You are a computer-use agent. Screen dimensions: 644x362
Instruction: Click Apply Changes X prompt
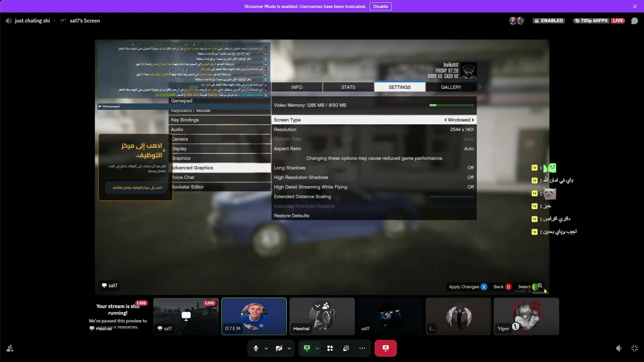[468, 287]
